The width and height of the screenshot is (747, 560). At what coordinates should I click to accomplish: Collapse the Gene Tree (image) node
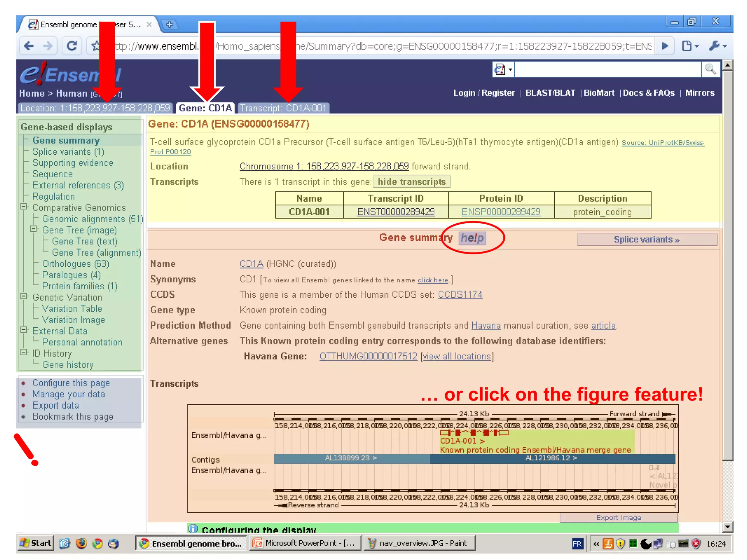click(x=34, y=229)
